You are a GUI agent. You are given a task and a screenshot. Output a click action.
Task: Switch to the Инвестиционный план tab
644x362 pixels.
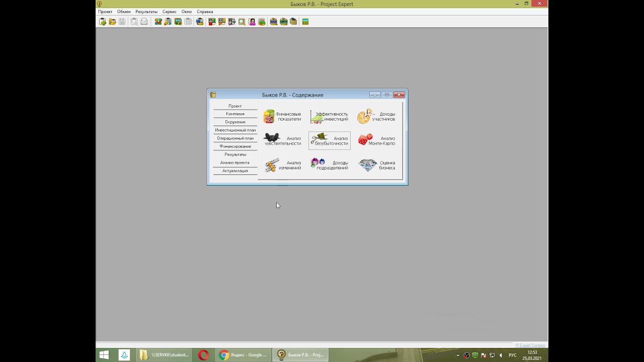pyautogui.click(x=235, y=130)
